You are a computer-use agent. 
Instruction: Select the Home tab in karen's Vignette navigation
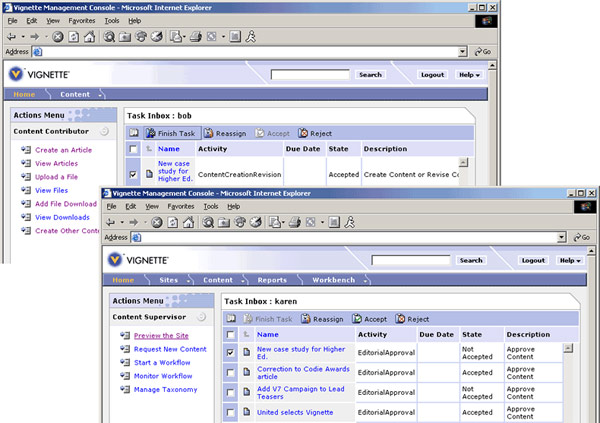pyautogui.click(x=123, y=280)
